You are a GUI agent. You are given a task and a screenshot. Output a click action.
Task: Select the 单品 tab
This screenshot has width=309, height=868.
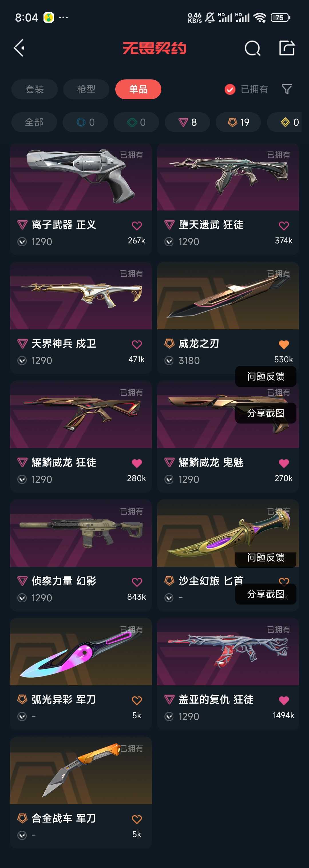pyautogui.click(x=138, y=89)
